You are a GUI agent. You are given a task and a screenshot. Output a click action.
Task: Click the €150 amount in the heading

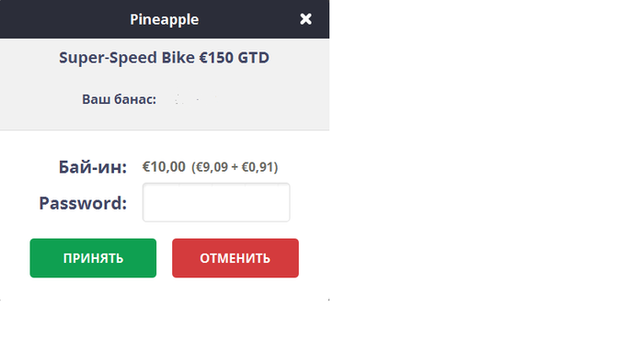click(216, 57)
